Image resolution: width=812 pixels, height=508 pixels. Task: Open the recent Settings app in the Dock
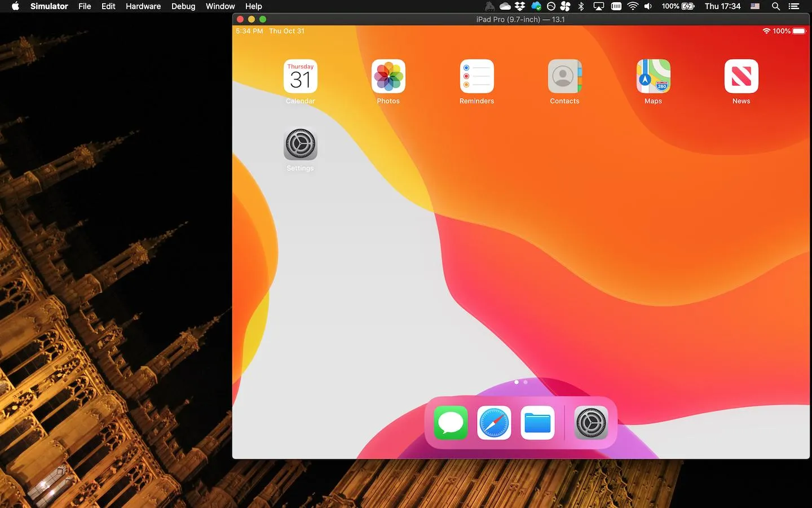coord(591,423)
